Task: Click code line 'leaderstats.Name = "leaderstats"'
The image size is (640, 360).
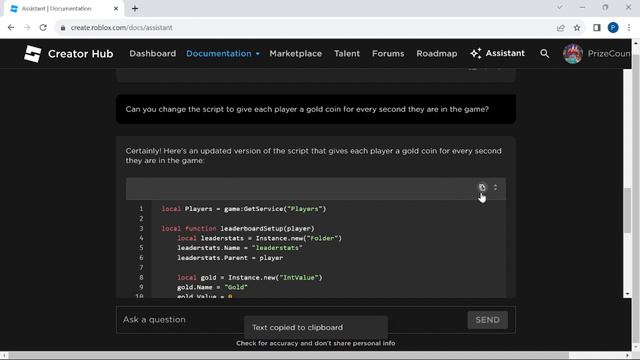Action: tap(240, 248)
